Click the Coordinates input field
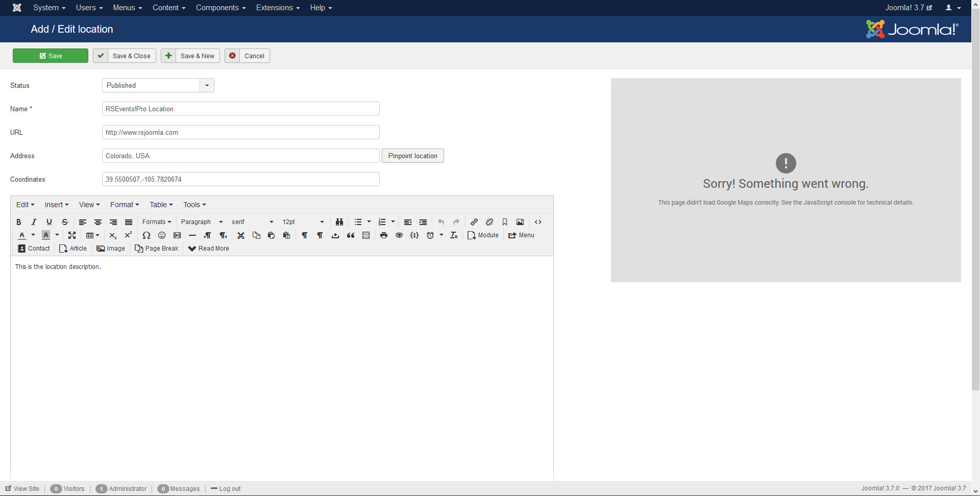Viewport: 980px width, 496px height. click(241, 179)
